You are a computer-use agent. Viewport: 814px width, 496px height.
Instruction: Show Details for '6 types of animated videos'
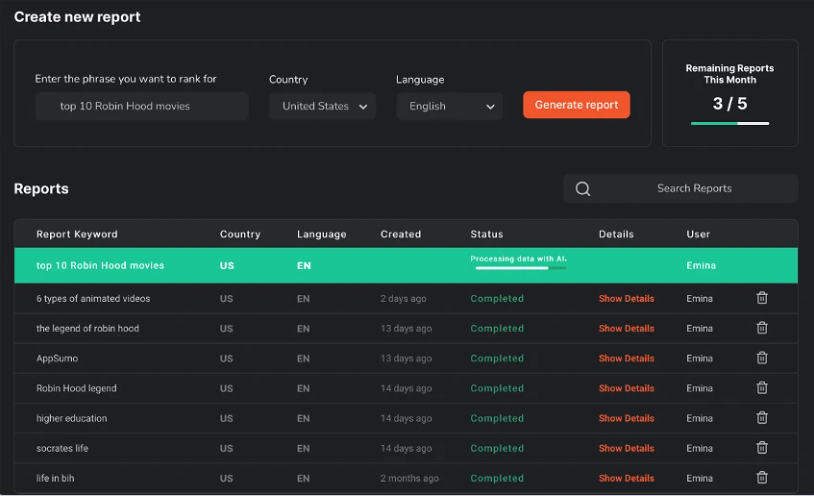pyautogui.click(x=626, y=299)
